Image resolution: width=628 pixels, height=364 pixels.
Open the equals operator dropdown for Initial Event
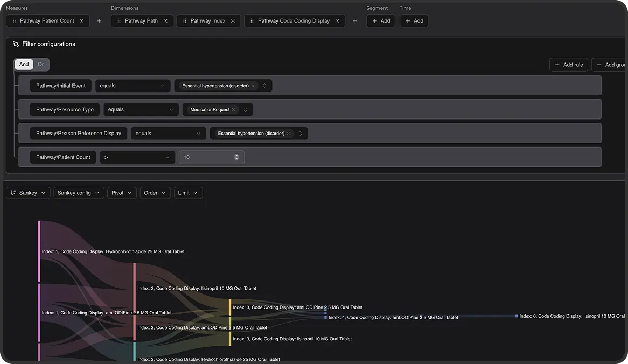(x=132, y=86)
